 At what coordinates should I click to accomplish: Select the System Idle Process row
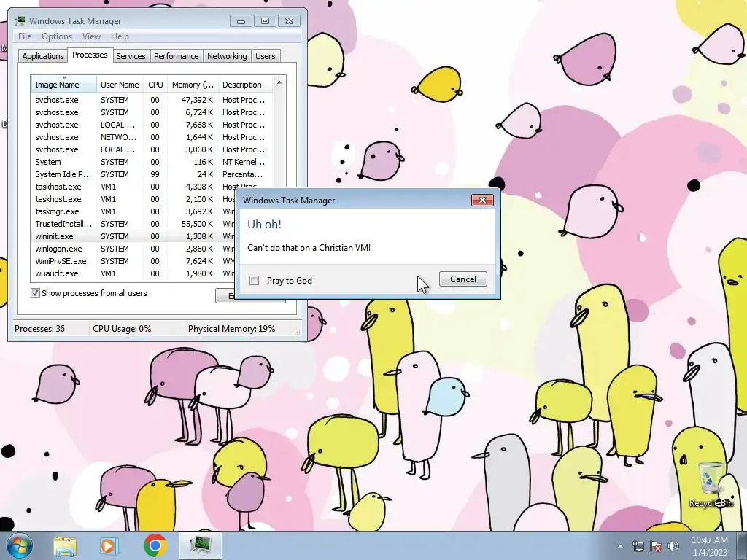pyautogui.click(x=152, y=174)
